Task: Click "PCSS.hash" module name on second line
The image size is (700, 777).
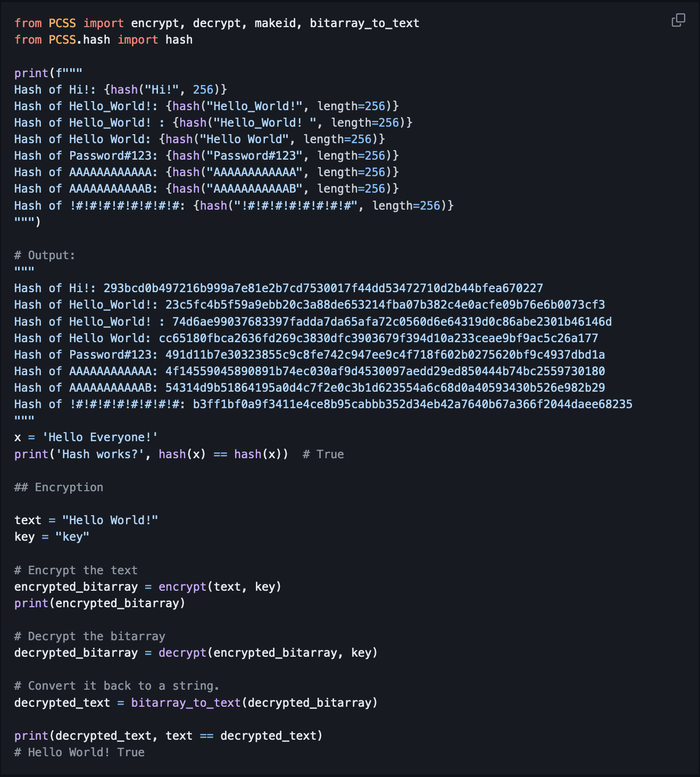Action: (x=79, y=40)
